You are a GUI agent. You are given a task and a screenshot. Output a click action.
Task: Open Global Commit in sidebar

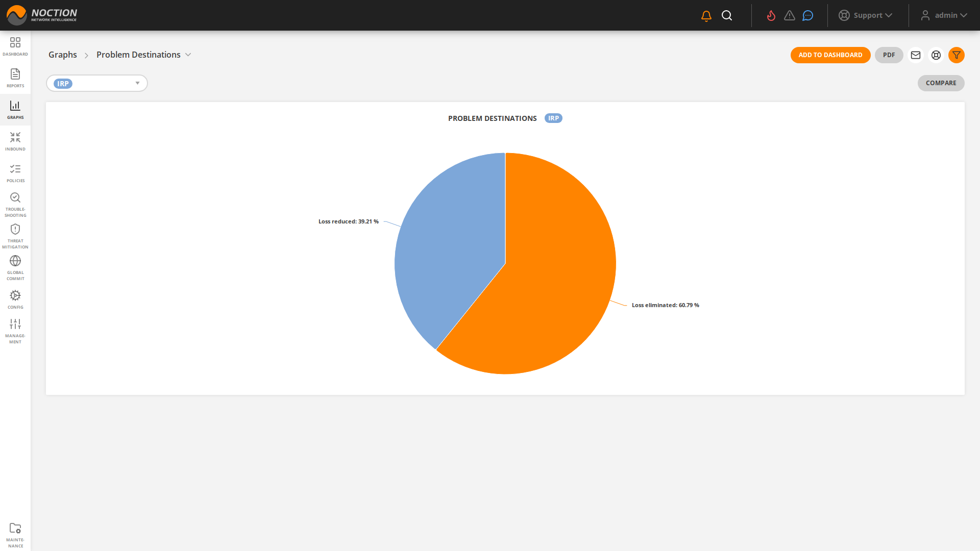(x=15, y=267)
